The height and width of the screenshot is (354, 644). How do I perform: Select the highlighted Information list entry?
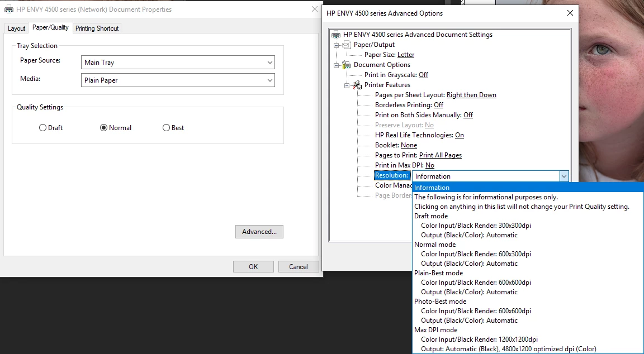click(x=528, y=188)
